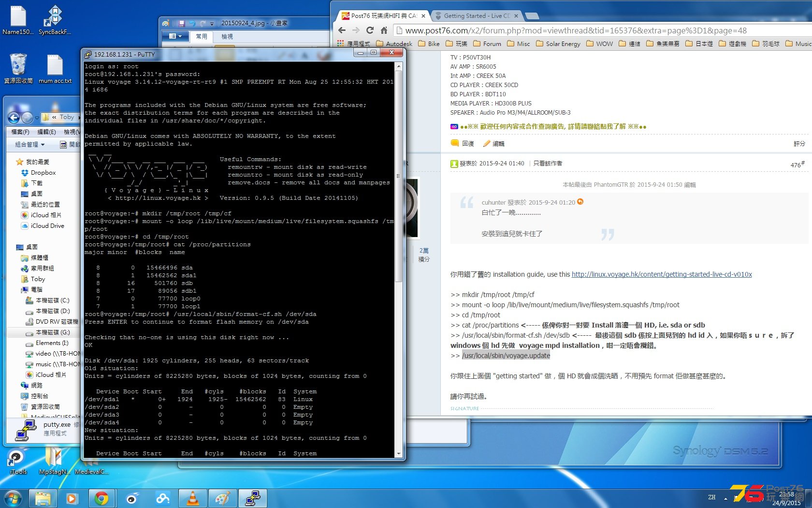The height and width of the screenshot is (508, 812).
Task: Select Dropbox in the Explorer favorites
Action: tap(39, 172)
